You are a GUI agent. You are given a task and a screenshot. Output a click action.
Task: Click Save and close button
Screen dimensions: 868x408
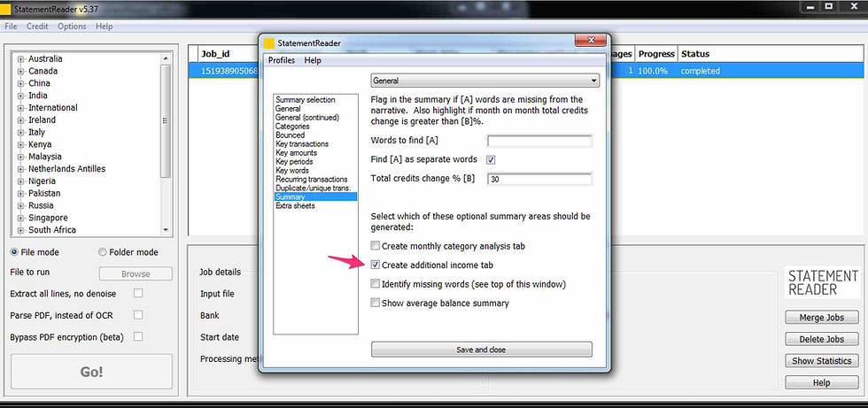tap(482, 350)
